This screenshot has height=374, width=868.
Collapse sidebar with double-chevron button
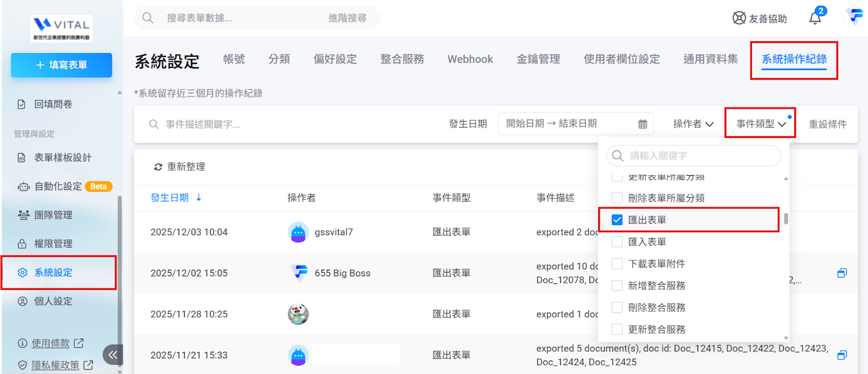click(113, 355)
